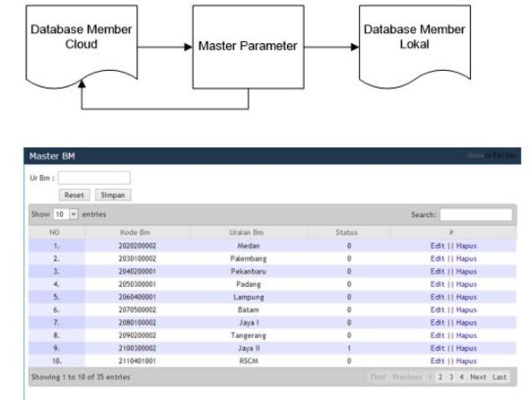
Task: Click Hapus for the RSCM row
Action: 467,361
